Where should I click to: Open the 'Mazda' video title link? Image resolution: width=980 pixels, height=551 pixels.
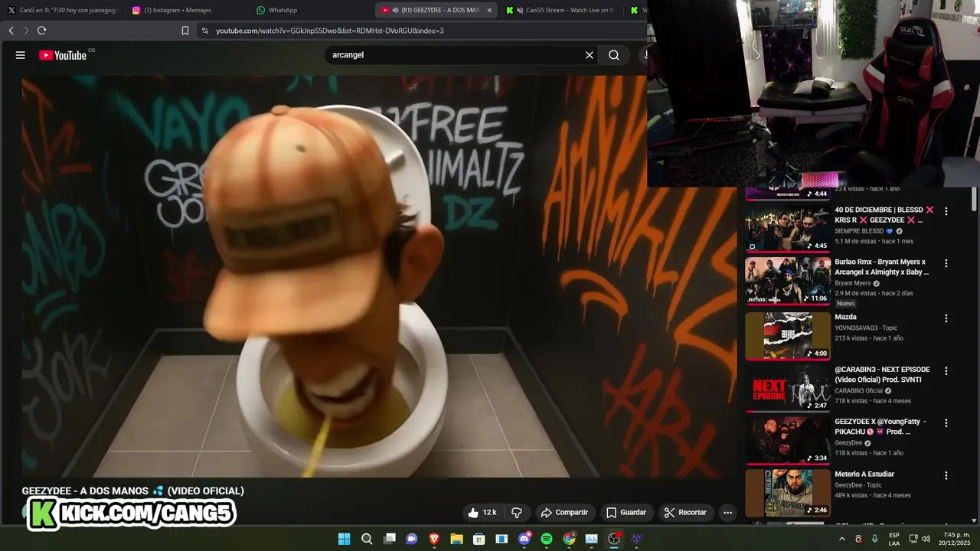coord(846,317)
